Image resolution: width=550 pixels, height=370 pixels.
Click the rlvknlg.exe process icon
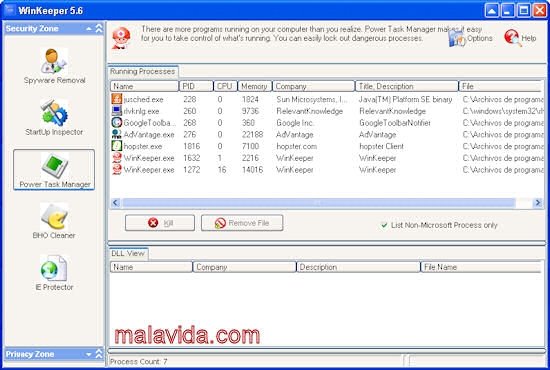[x=116, y=110]
